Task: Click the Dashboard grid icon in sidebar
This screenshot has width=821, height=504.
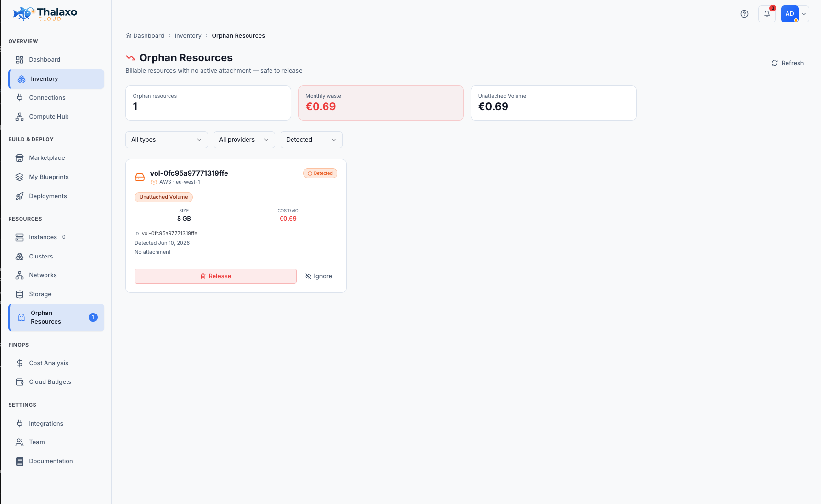Action: [20, 60]
